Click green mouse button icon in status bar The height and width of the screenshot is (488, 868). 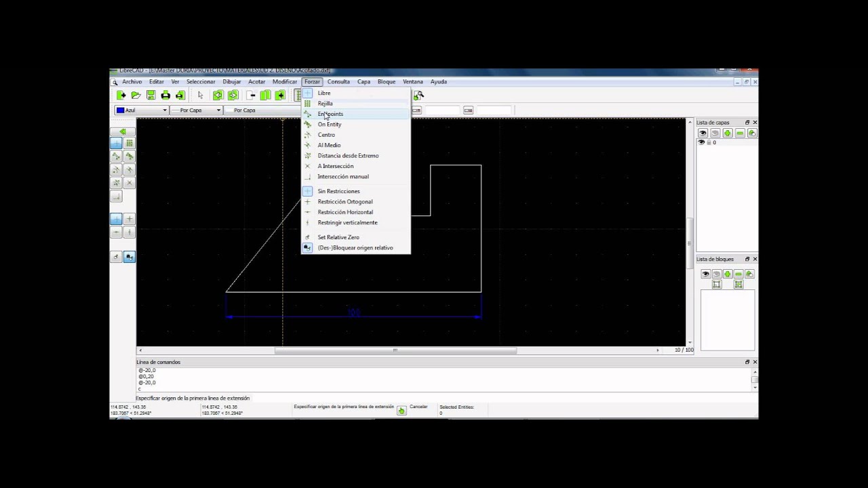(401, 410)
